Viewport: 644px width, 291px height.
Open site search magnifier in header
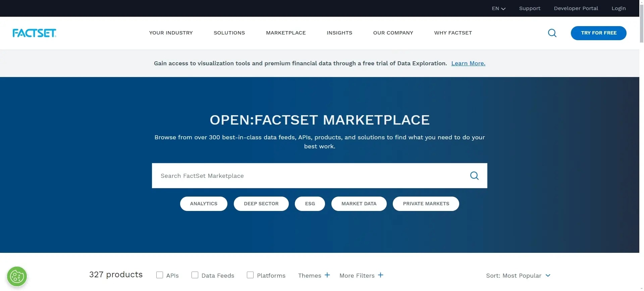tap(552, 33)
